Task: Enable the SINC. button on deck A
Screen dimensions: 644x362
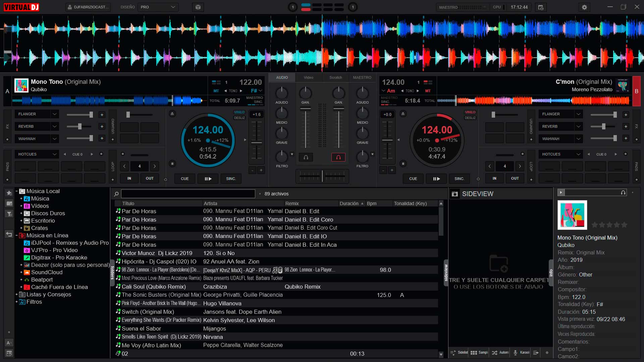Action: pyautogui.click(x=231, y=178)
